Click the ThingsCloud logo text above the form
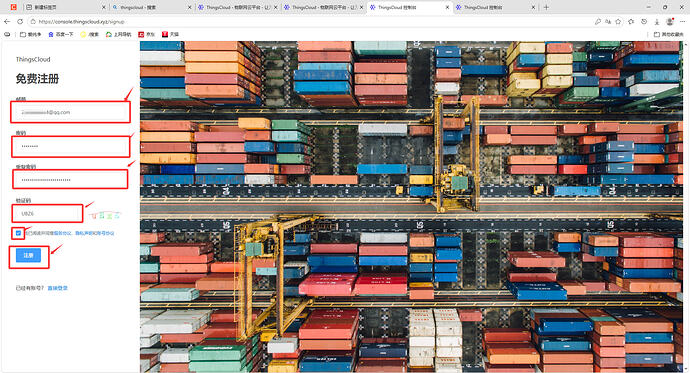The image size is (690, 373). (x=33, y=59)
